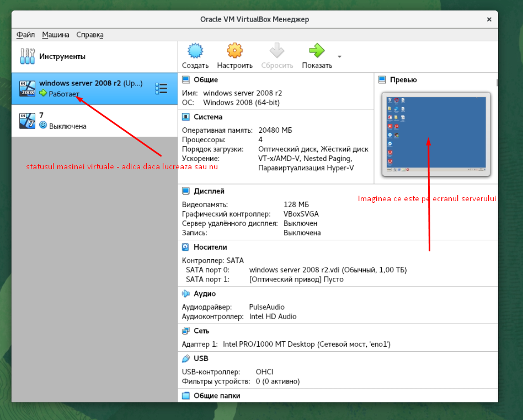Click the USB section icon

185,359
